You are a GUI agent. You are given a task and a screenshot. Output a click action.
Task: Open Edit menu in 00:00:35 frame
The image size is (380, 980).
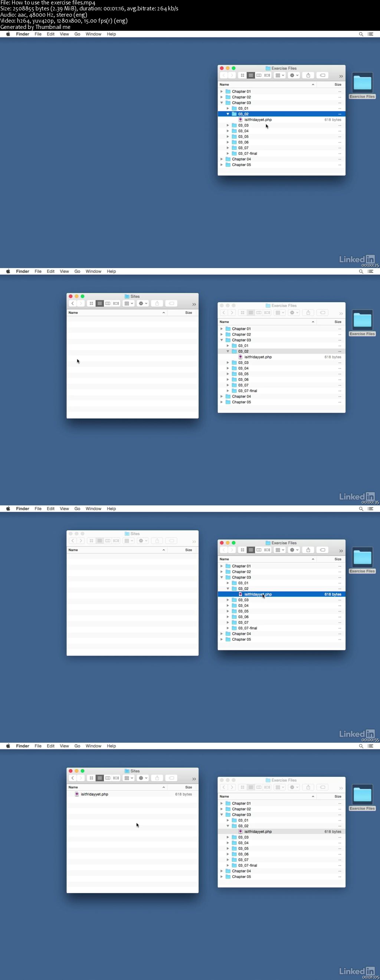pyautogui.click(x=50, y=271)
